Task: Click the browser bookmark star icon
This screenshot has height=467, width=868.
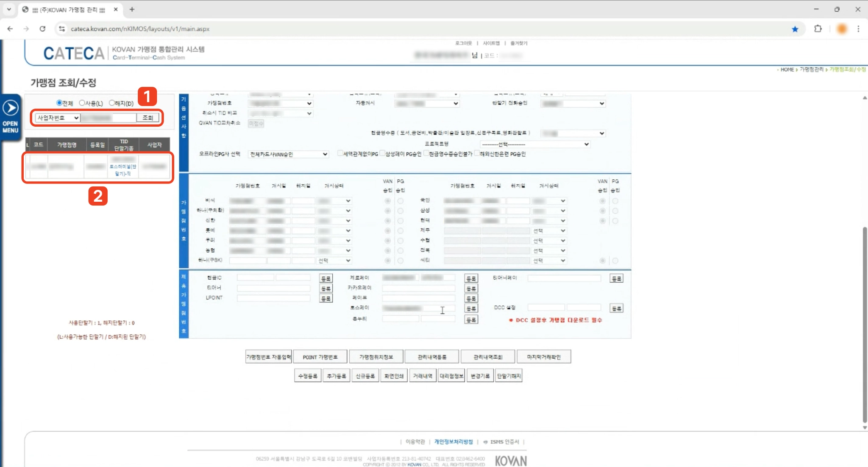Action: [x=795, y=29]
